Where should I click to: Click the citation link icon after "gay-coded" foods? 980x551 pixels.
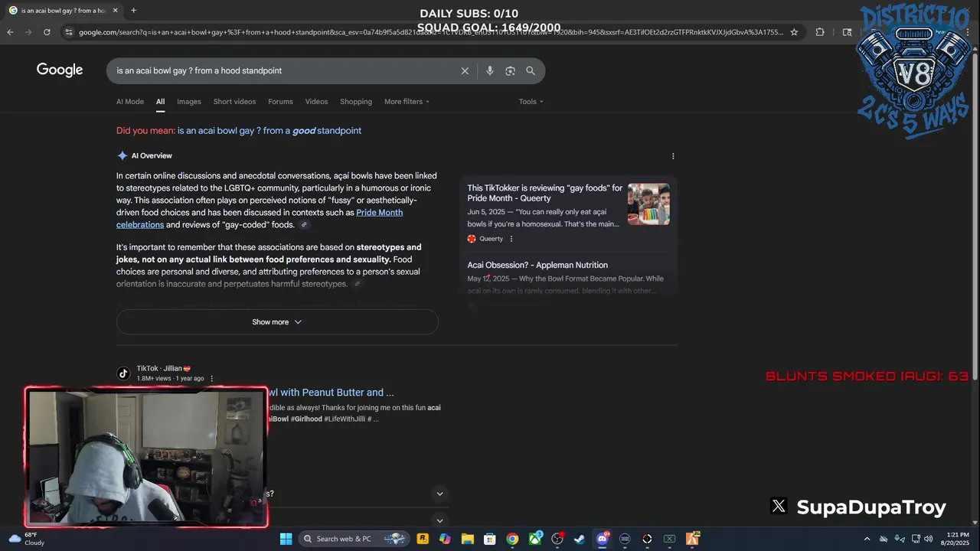[304, 225]
